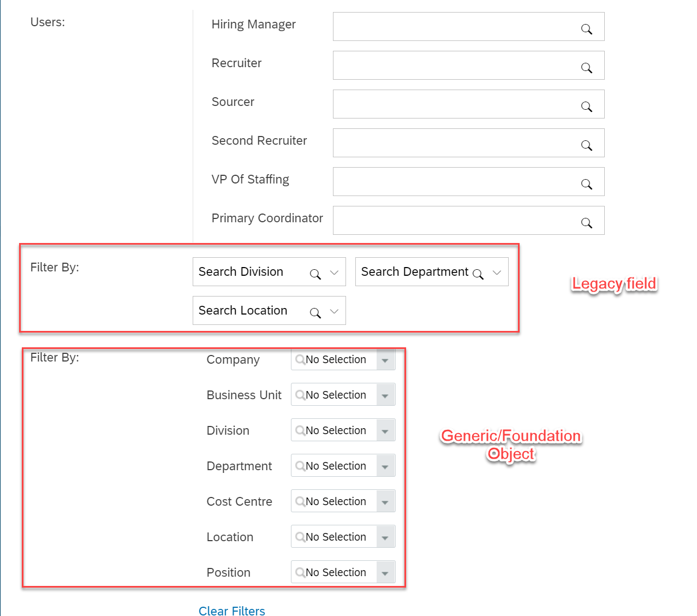The width and height of the screenshot is (697, 616).
Task: Click the Cost Centre 'No Selection' text
Action: [336, 502]
